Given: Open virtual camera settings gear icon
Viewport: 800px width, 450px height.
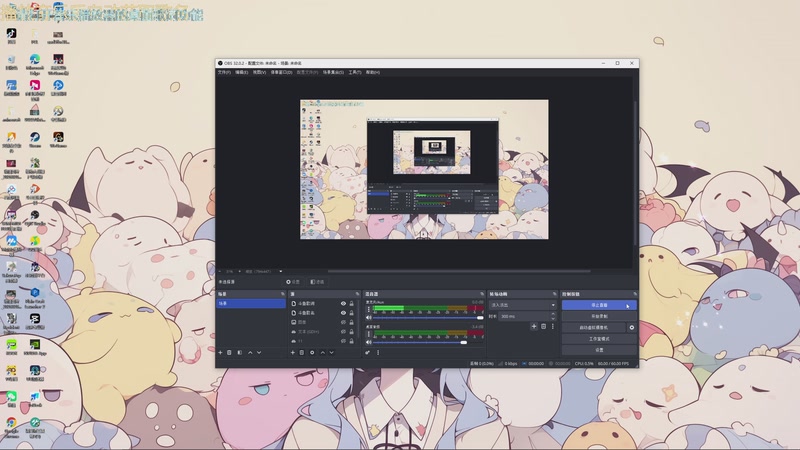Looking at the screenshot, I should tap(632, 328).
